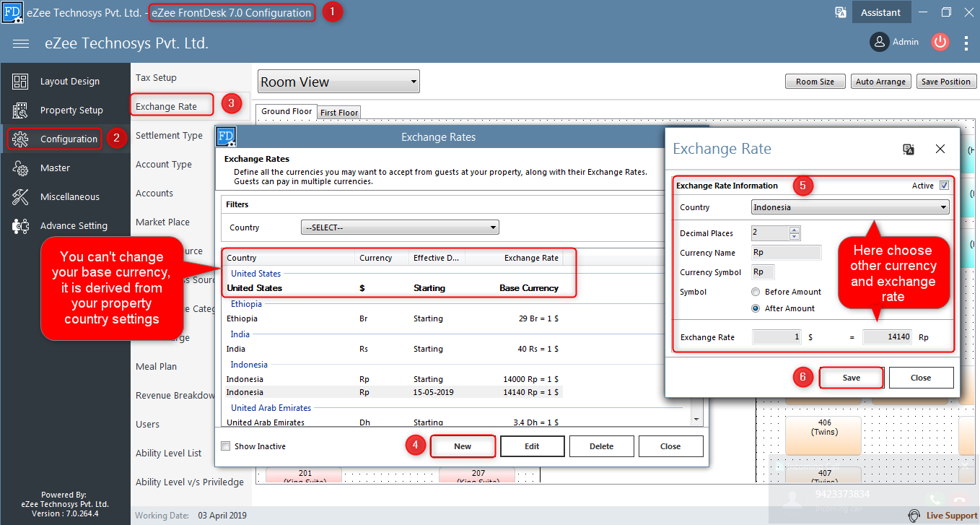Click the Auto Arrange button
980x525 pixels.
(x=880, y=82)
